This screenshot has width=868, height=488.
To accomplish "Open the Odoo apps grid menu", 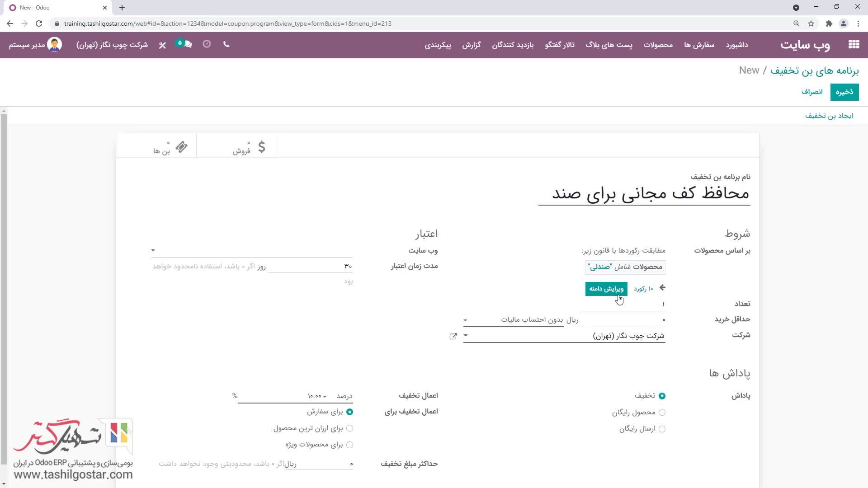I will coord(854,44).
